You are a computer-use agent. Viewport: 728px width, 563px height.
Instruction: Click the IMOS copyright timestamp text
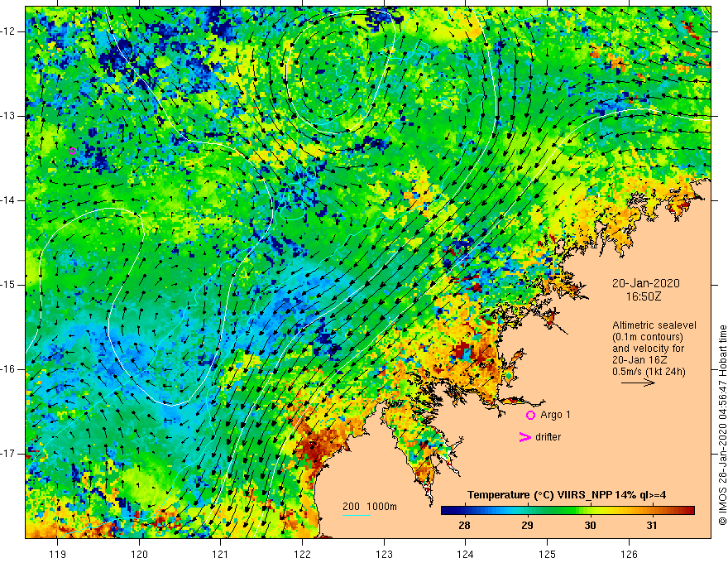[x=722, y=425]
